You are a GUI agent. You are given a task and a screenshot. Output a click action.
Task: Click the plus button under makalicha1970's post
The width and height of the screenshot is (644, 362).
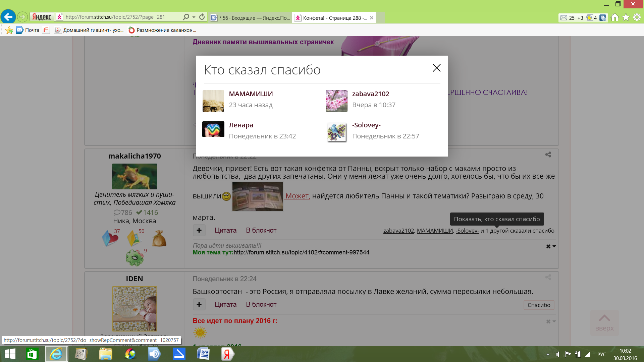199,230
